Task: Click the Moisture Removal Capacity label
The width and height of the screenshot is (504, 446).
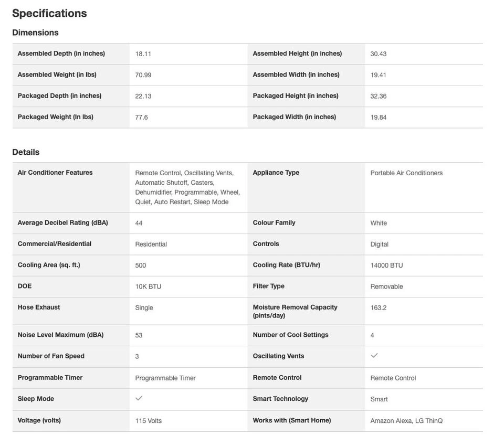Action: [x=295, y=311]
